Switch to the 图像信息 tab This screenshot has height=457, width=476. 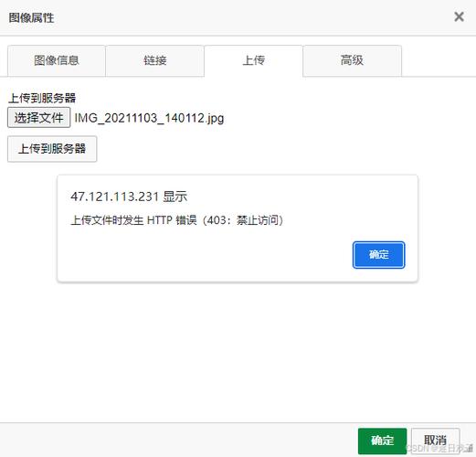tap(57, 60)
